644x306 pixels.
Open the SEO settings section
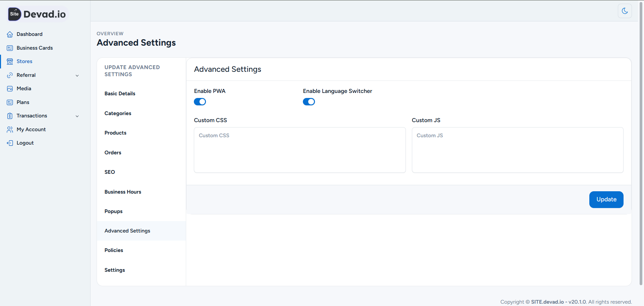tap(110, 172)
